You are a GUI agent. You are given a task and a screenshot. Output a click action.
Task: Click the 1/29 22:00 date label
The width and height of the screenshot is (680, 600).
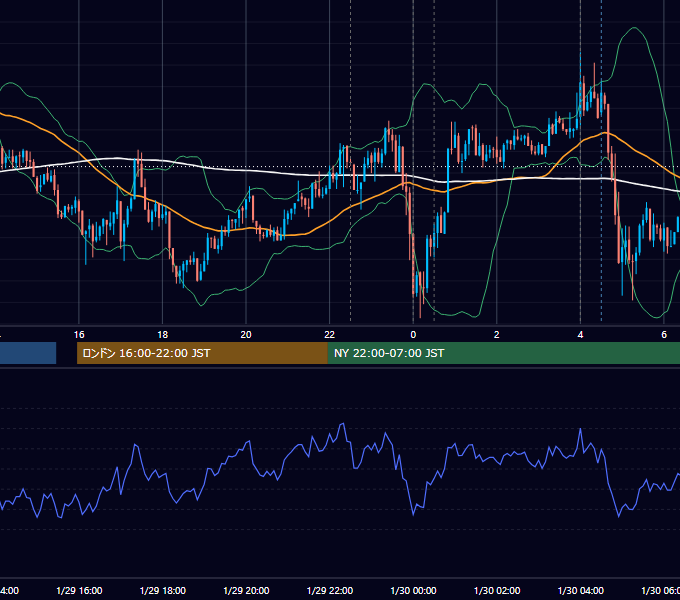point(330,591)
